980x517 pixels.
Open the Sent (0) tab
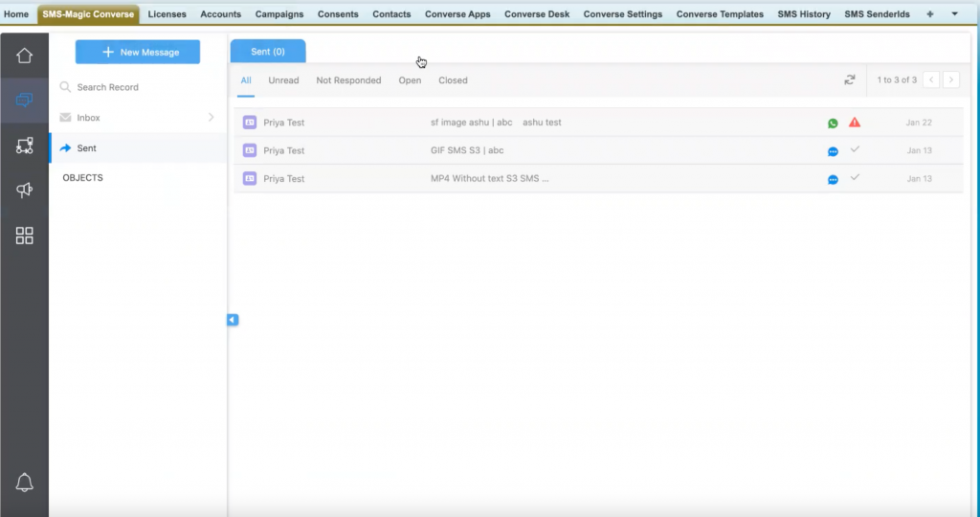point(268,52)
